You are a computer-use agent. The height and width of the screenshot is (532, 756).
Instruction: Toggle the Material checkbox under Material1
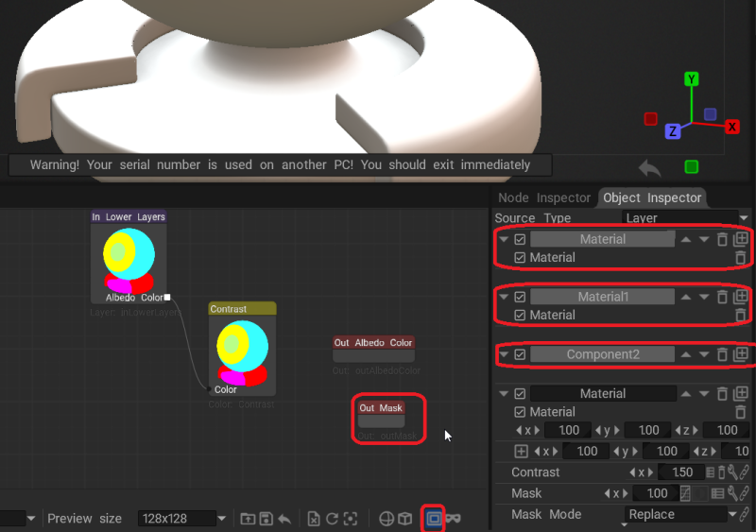click(520, 316)
